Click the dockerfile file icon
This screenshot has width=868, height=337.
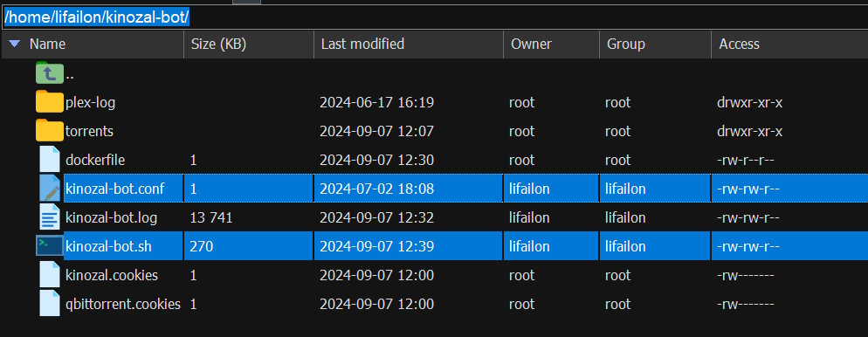pyautogui.click(x=50, y=160)
